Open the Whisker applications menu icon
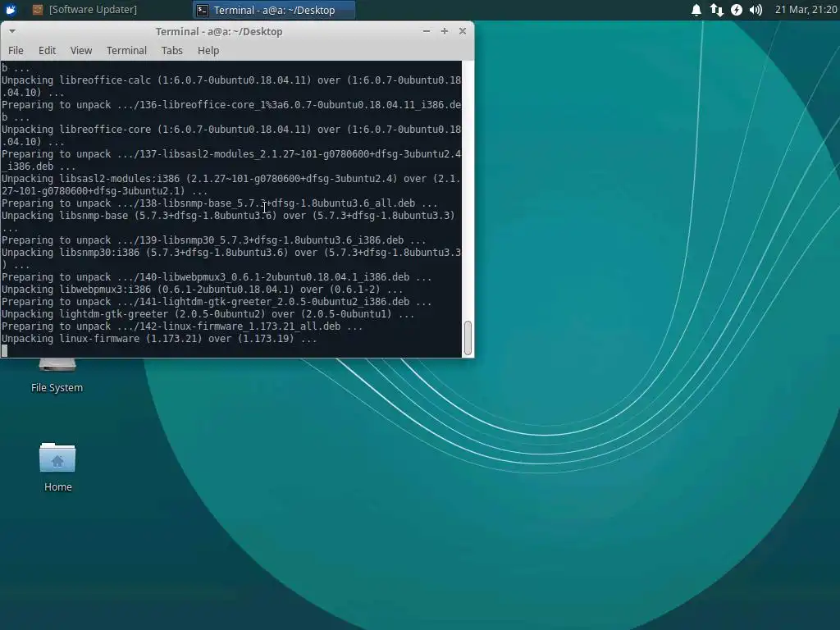The height and width of the screenshot is (630, 840). point(11,10)
